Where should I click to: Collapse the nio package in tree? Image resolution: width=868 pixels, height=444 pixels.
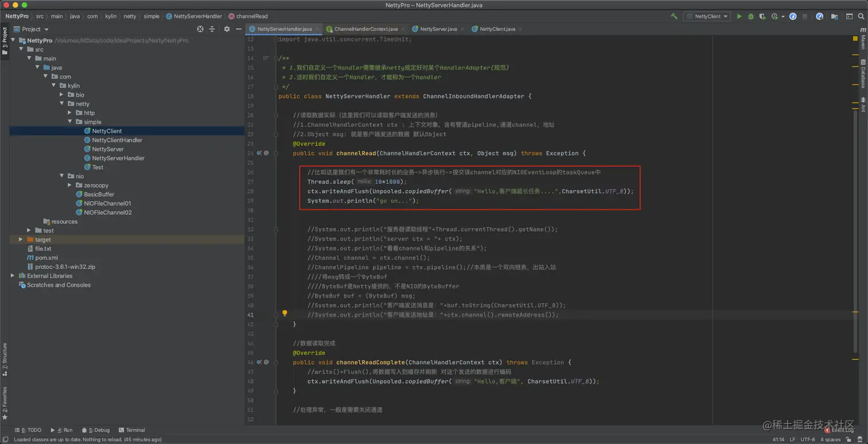tap(62, 176)
